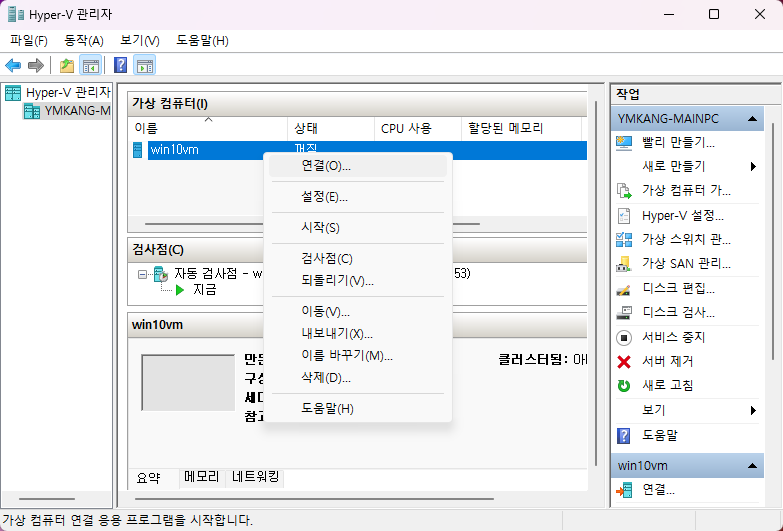This screenshot has width=783, height=531.
Task: Click the red X 서버 제거 icon
Action: click(x=624, y=362)
